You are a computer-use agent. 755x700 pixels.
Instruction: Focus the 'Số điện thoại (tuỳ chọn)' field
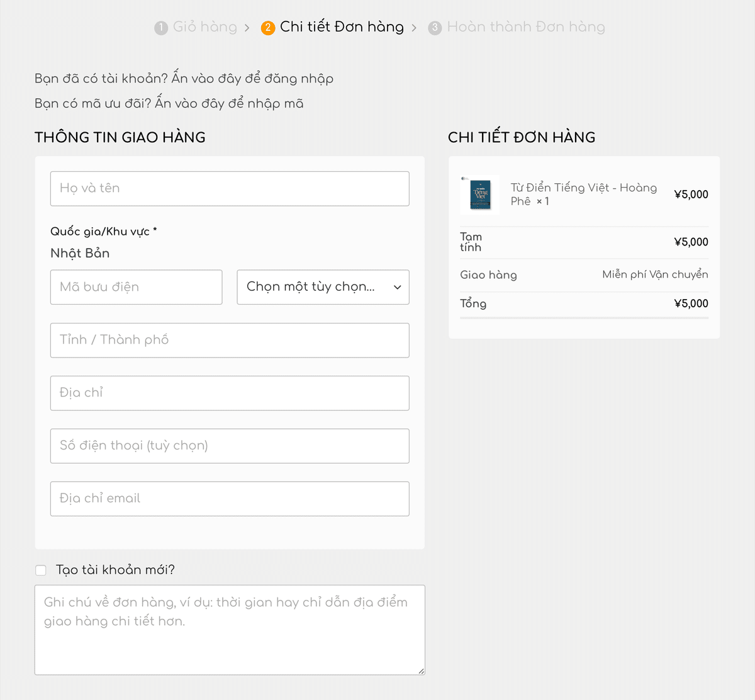230,446
